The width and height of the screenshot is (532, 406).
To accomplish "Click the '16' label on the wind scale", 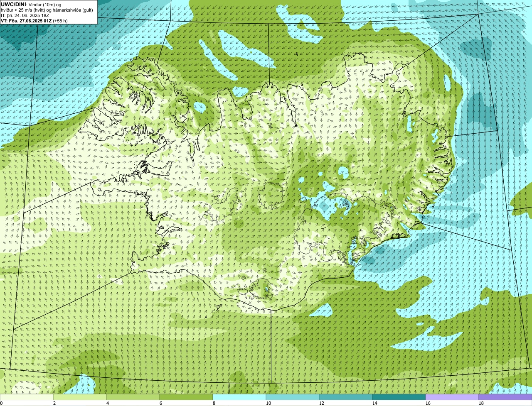I will [428, 403].
